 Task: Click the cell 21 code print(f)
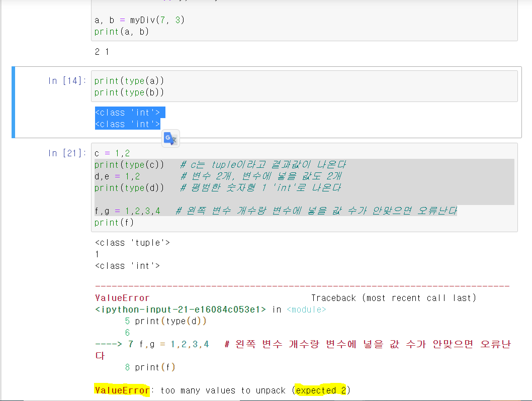(114, 223)
